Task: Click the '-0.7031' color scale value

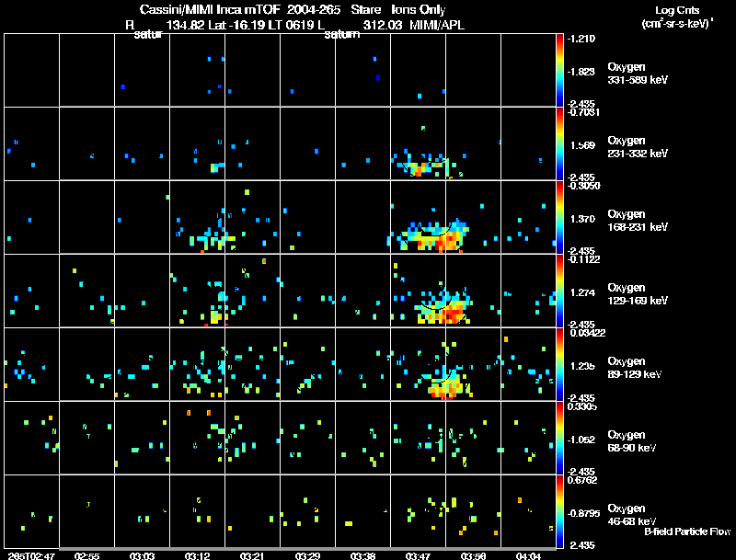Action: pos(583,112)
